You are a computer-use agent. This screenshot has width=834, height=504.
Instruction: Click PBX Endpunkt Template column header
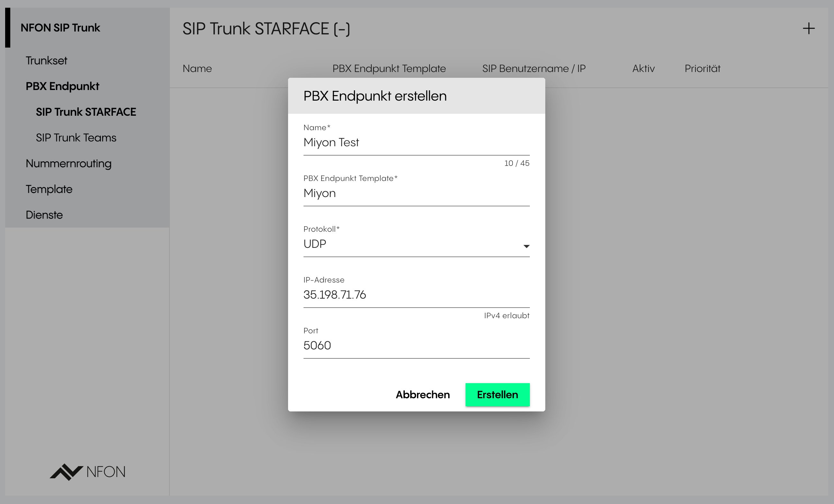[x=389, y=69]
